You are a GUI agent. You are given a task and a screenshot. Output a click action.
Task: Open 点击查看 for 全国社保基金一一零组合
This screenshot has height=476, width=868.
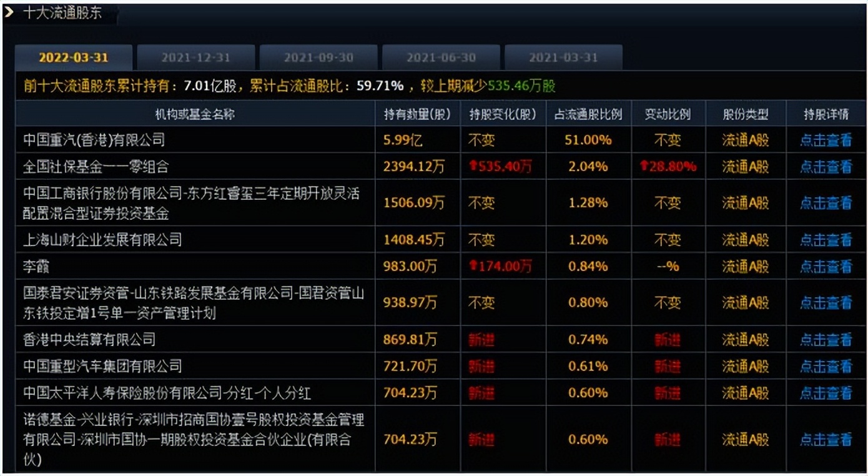826,167
